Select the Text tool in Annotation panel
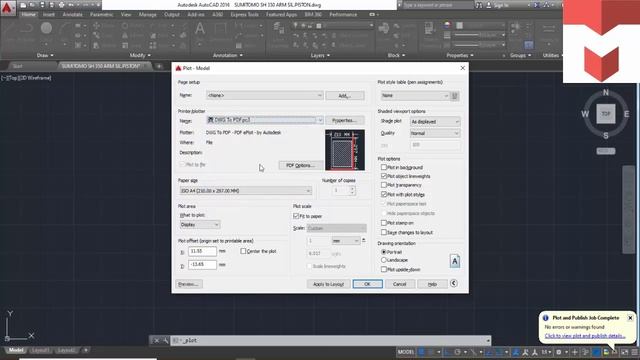Viewport: 640px width, 360px height. [x=200, y=29]
